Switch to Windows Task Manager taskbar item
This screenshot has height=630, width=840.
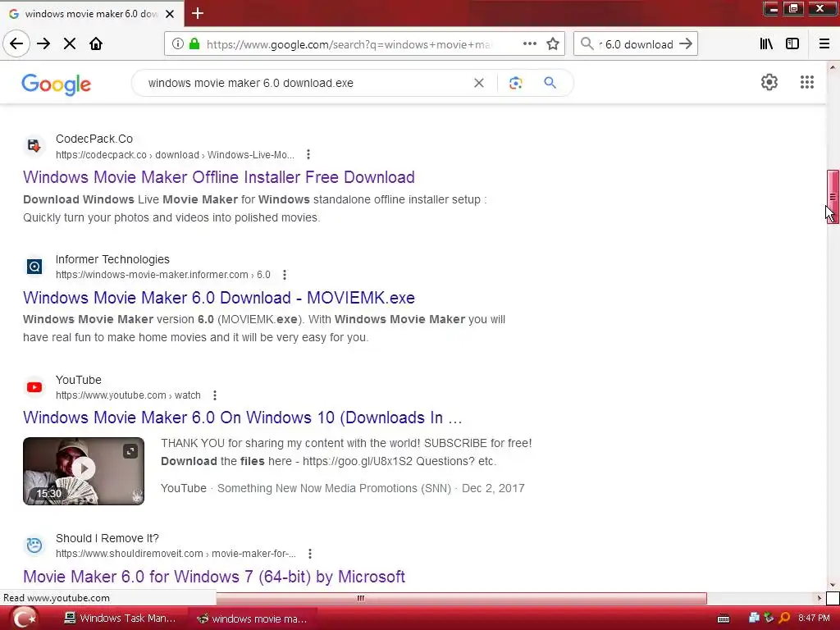(120, 619)
